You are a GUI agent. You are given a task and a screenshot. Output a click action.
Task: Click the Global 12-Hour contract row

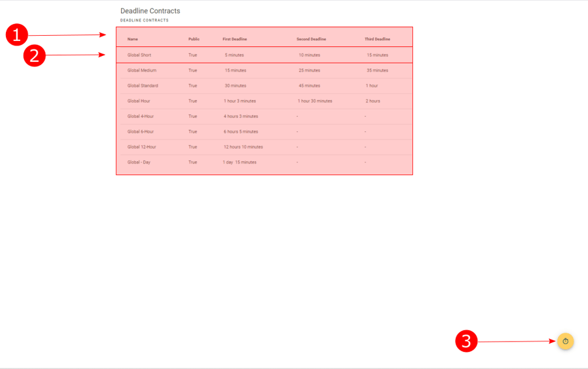(x=264, y=147)
